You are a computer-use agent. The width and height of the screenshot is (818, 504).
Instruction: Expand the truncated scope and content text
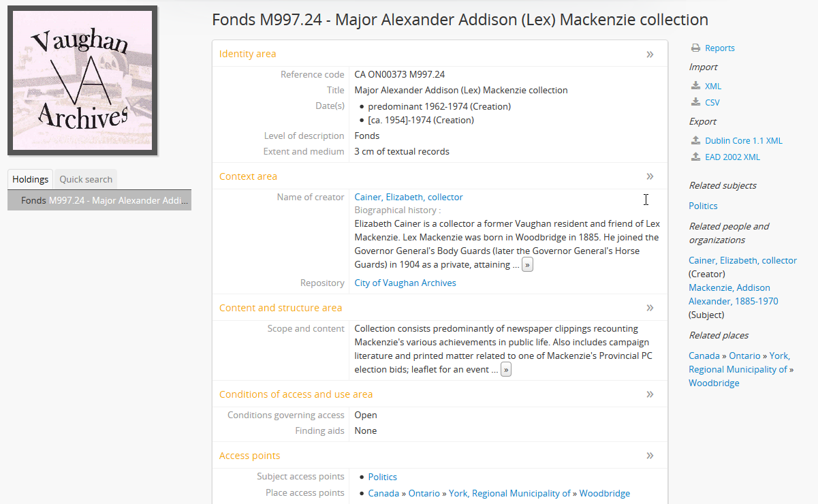pos(505,370)
